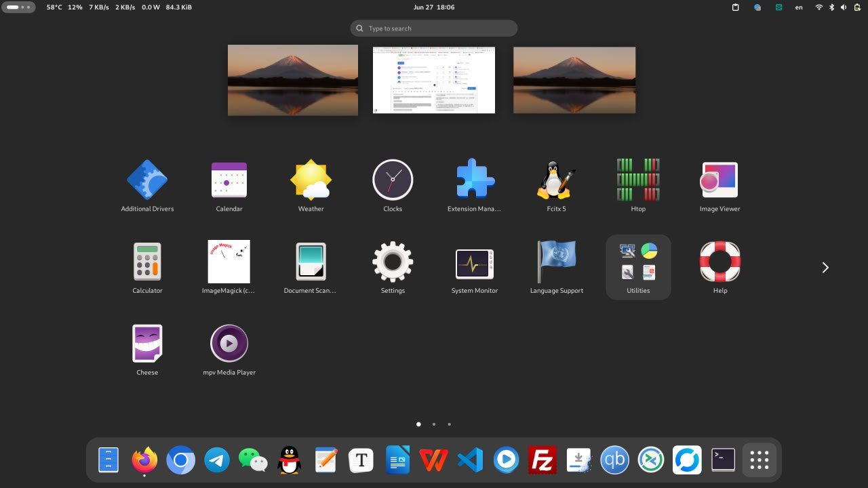Click the teal snowflake tray icon

pos(779,7)
